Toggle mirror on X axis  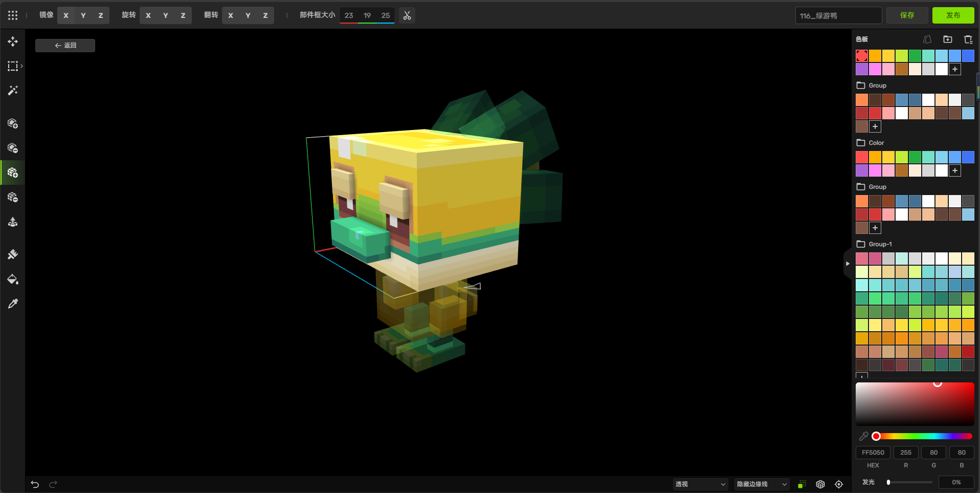pyautogui.click(x=66, y=15)
